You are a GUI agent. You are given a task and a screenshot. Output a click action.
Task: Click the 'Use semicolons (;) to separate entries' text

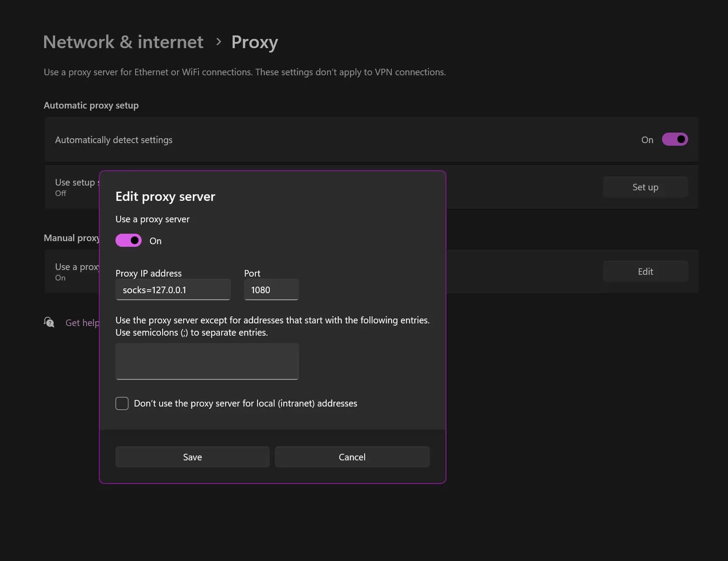[192, 333]
